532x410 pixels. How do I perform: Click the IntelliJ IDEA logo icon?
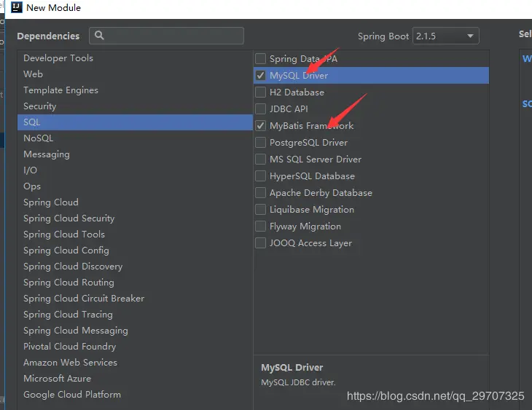pos(17,7)
